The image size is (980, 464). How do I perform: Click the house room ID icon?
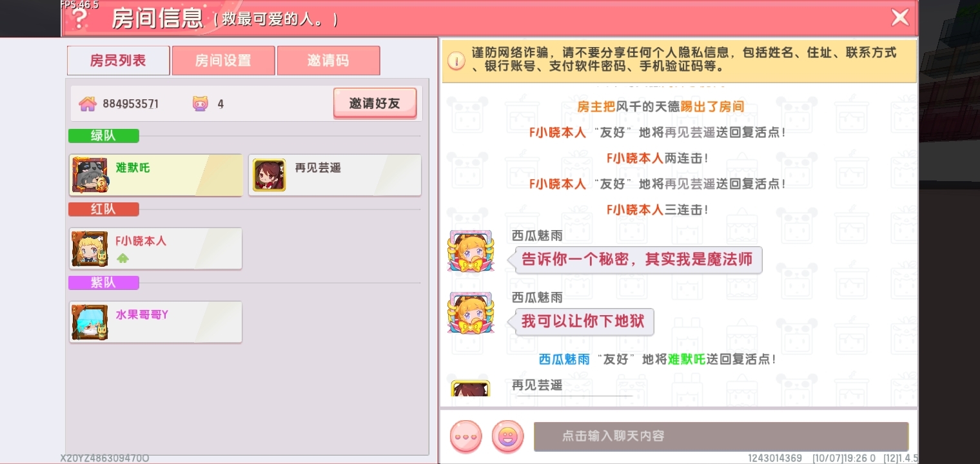(88, 104)
